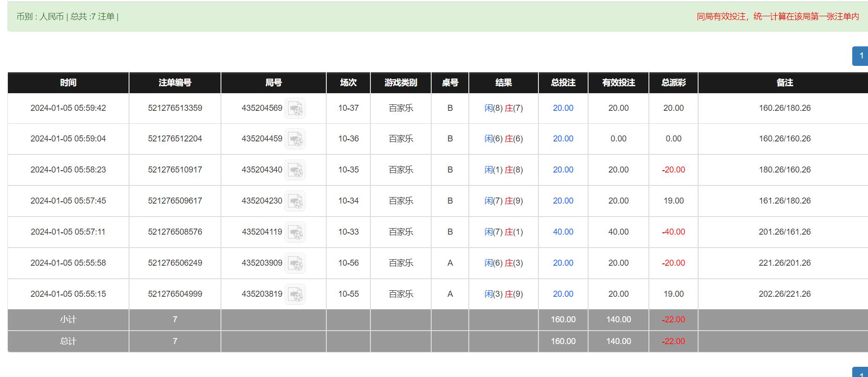This screenshot has width=868, height=377.
Task: Select order number 521276506249
Action: coord(175,263)
